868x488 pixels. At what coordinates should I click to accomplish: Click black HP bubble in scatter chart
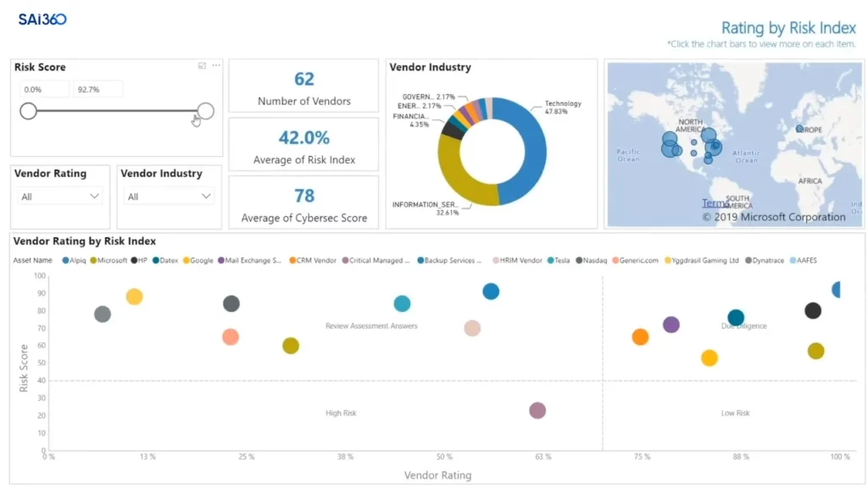[813, 311]
